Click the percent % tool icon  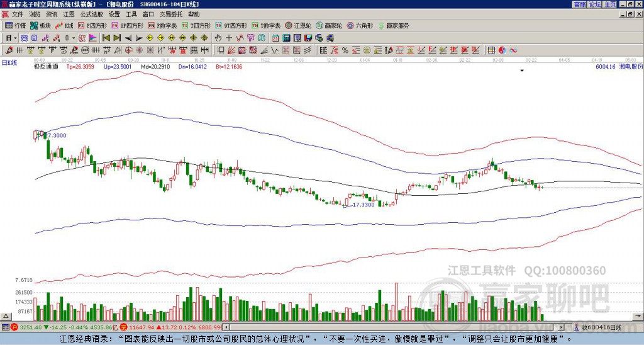click(x=345, y=50)
